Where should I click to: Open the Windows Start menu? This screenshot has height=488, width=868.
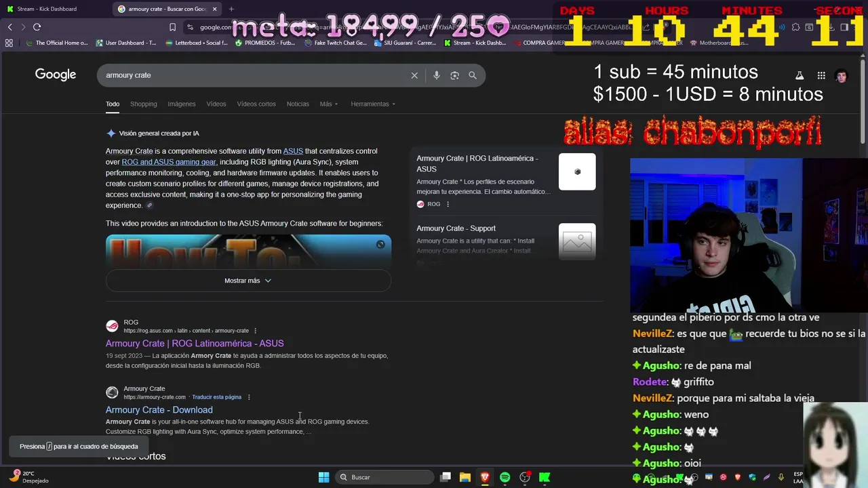323,477
